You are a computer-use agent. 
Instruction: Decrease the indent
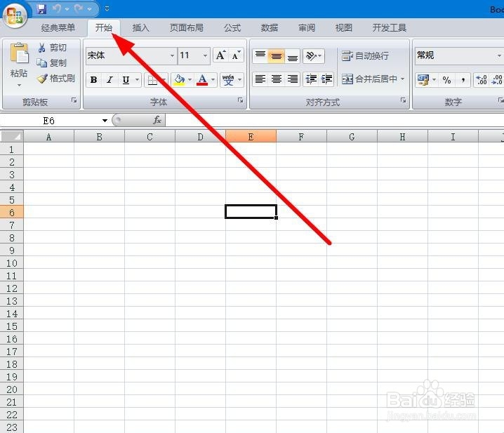(311, 79)
